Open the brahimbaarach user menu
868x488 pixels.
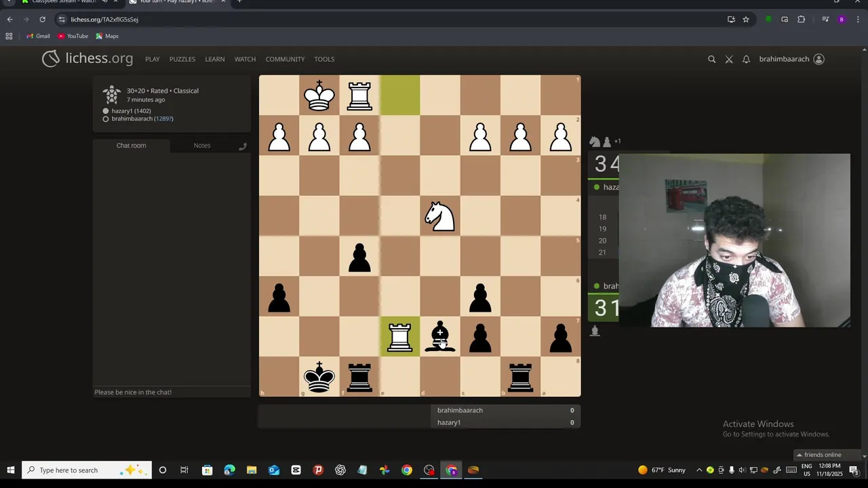pos(791,59)
